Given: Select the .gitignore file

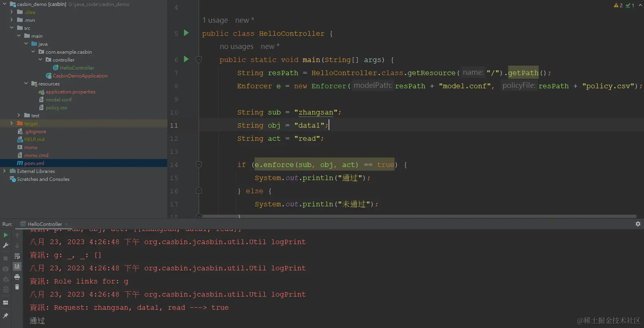Looking at the screenshot, I should point(35,131).
